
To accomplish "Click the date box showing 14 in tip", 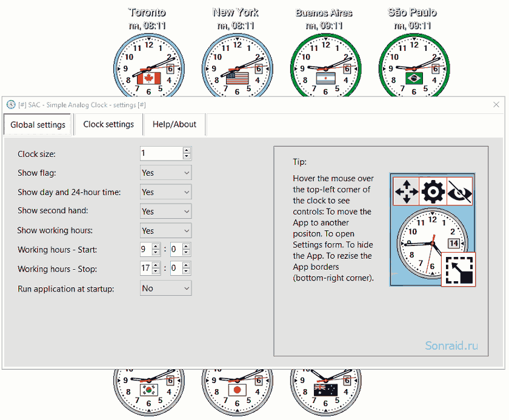I will pos(454,243).
